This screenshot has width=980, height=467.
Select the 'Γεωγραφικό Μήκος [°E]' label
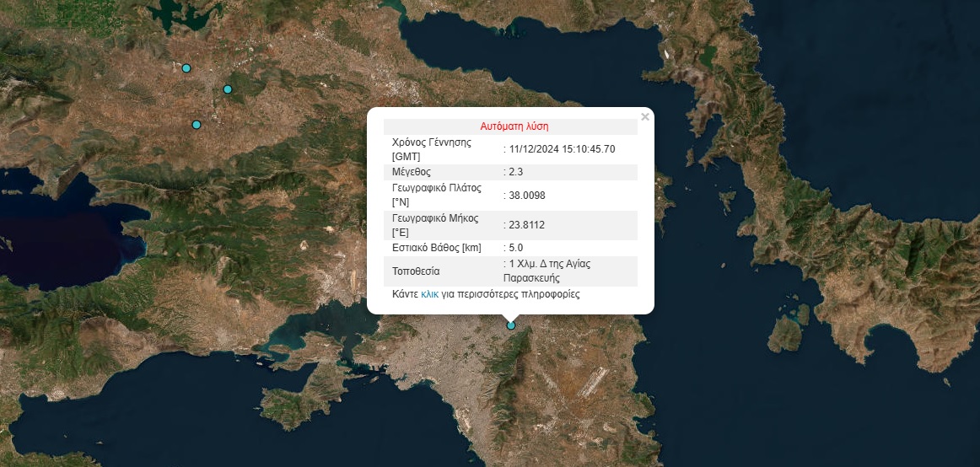435,225
